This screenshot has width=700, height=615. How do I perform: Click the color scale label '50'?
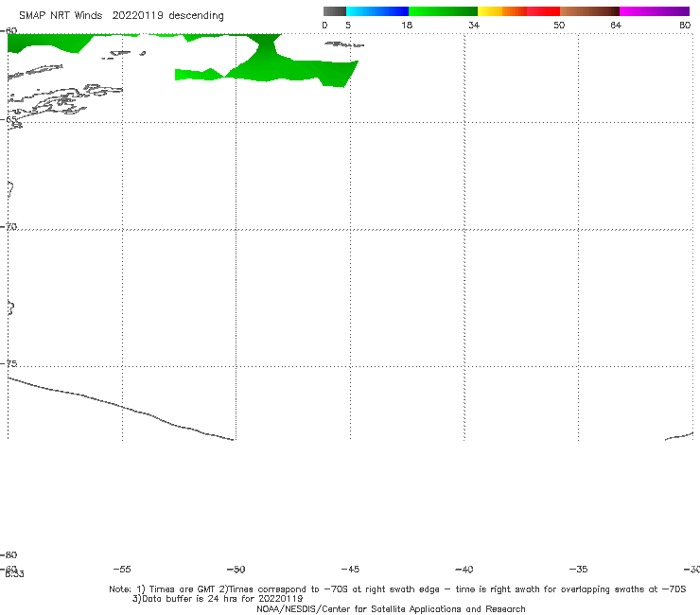click(559, 25)
